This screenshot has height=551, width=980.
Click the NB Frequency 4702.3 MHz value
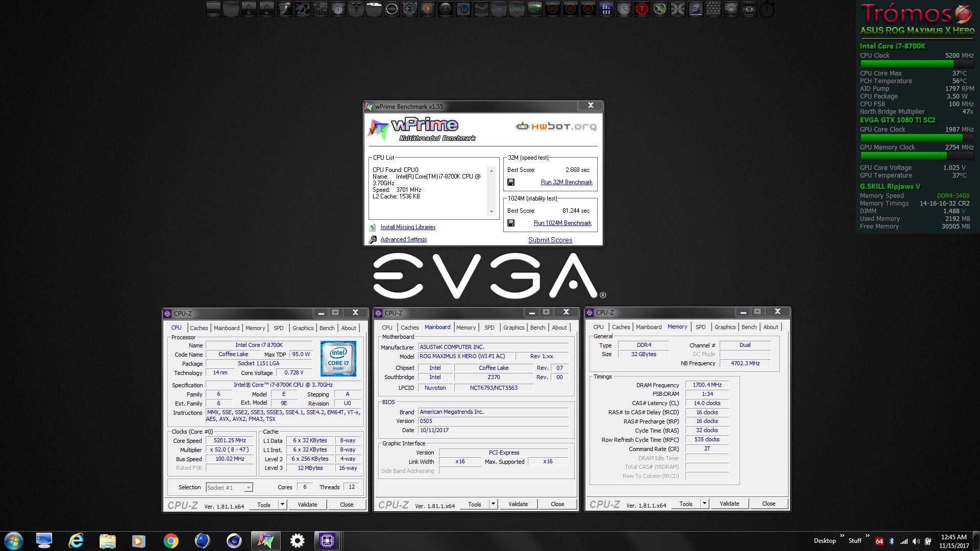click(745, 363)
